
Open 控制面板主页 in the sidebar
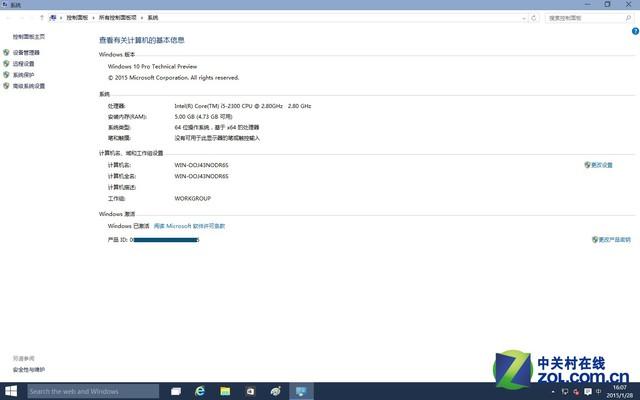(29, 37)
